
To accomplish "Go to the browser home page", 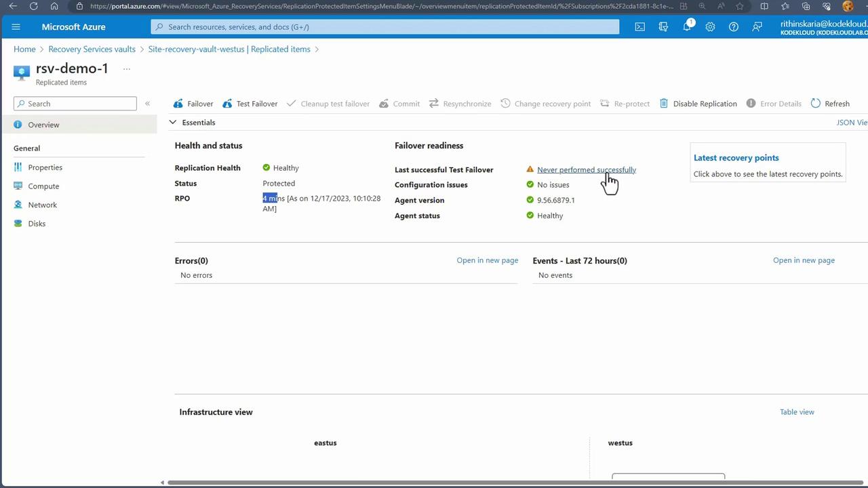I will tap(54, 6).
